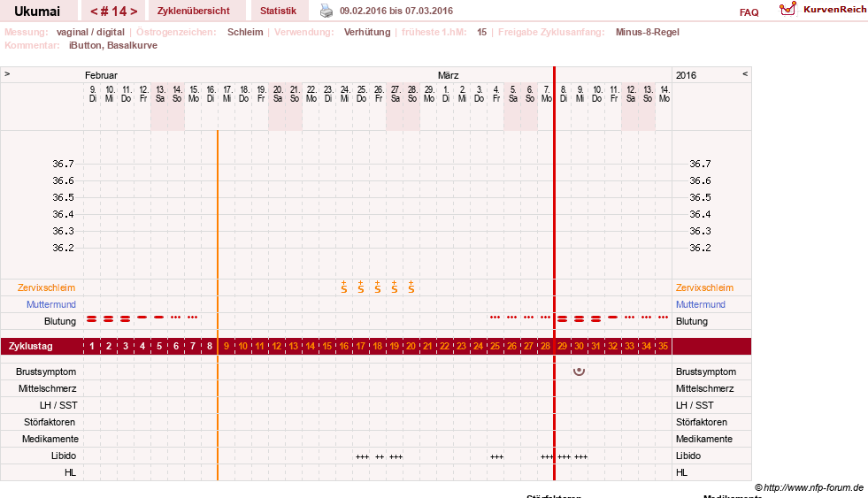Click spotting mark on cycle day 28
This screenshot has width=868, height=498.
(x=545, y=317)
